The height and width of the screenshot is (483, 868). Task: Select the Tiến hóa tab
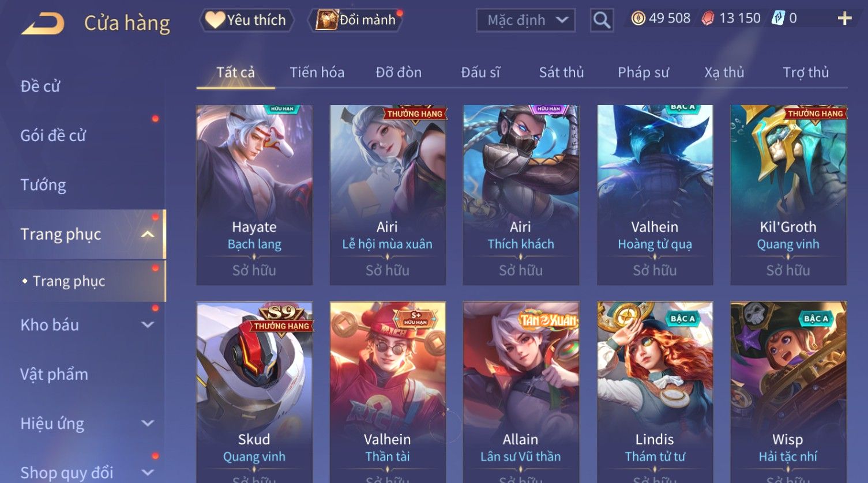317,73
